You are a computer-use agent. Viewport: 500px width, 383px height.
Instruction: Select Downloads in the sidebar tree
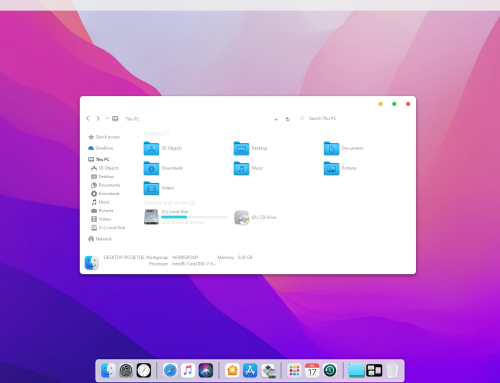[x=105, y=194]
